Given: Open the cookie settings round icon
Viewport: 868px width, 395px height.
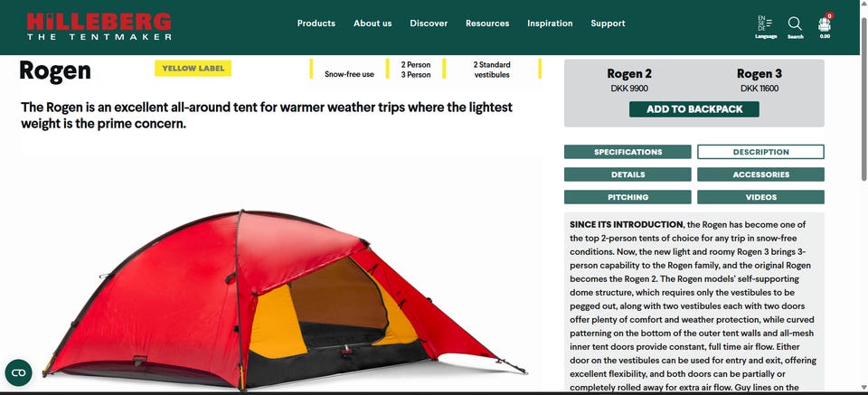Looking at the screenshot, I should [18, 372].
